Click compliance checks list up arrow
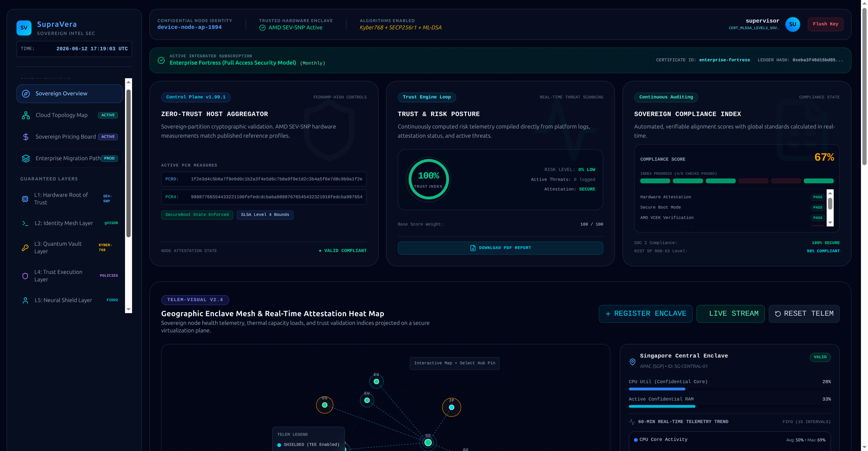This screenshot has height=451, width=868. 830,193
